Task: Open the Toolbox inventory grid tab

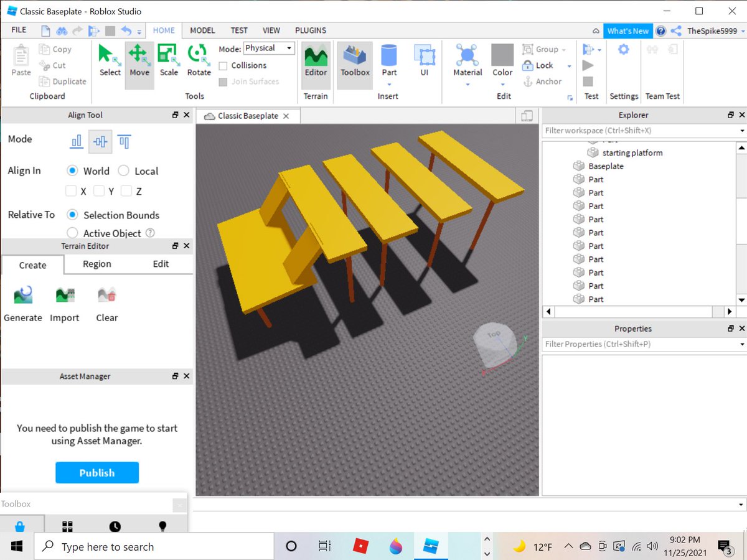Action: 67,527
